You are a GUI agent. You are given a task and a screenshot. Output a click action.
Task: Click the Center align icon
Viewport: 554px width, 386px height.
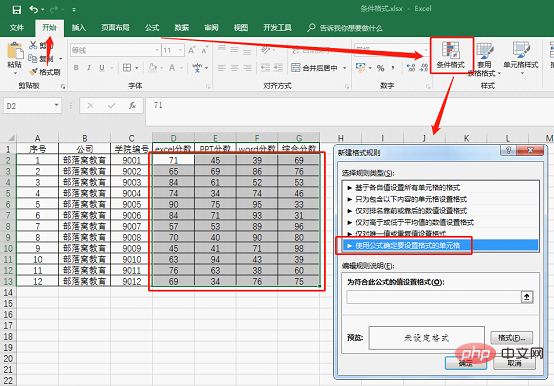(235, 67)
